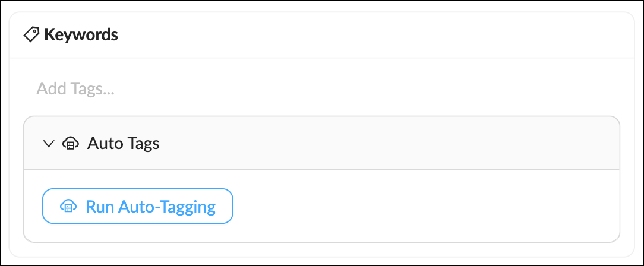Click the Auto Tags cloud icon
Screen dimensions: 644x266
[70, 144]
